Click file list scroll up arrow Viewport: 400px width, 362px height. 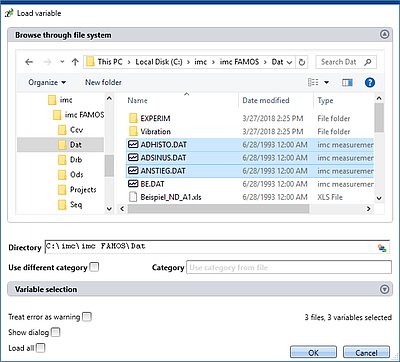pos(379,99)
